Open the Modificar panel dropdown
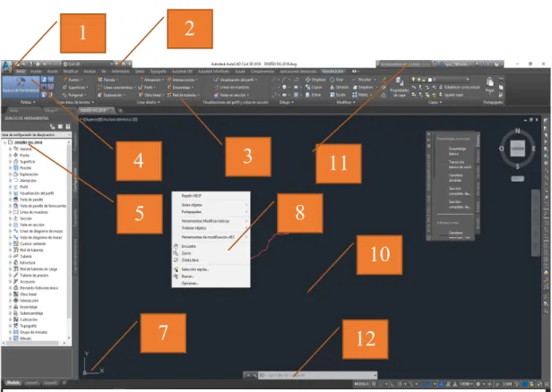 pyautogui.click(x=345, y=102)
